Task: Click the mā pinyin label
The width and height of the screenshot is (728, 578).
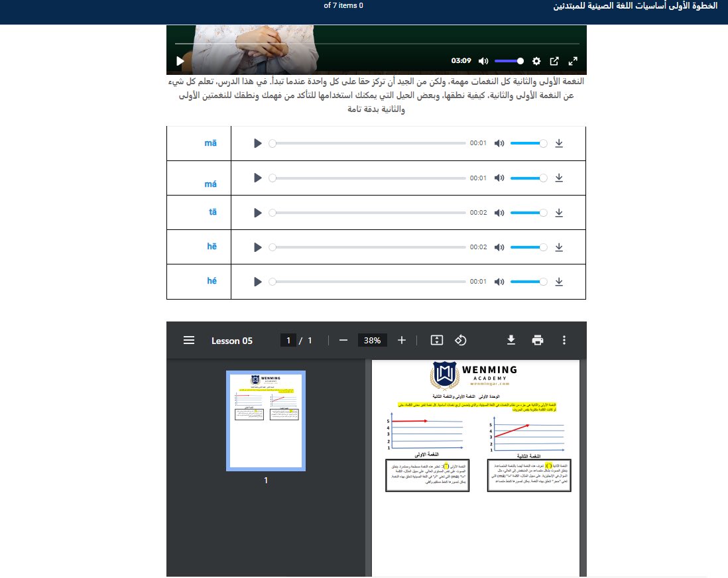Action: point(211,143)
